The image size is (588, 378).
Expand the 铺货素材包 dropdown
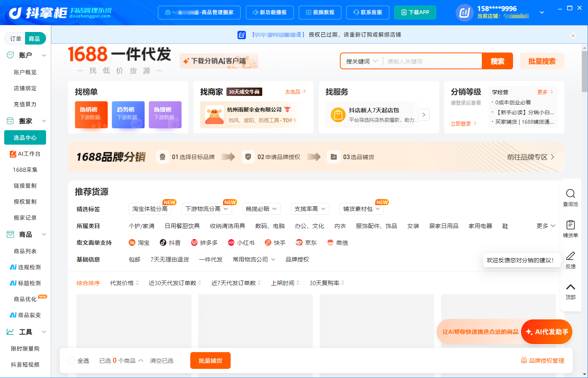coord(362,209)
